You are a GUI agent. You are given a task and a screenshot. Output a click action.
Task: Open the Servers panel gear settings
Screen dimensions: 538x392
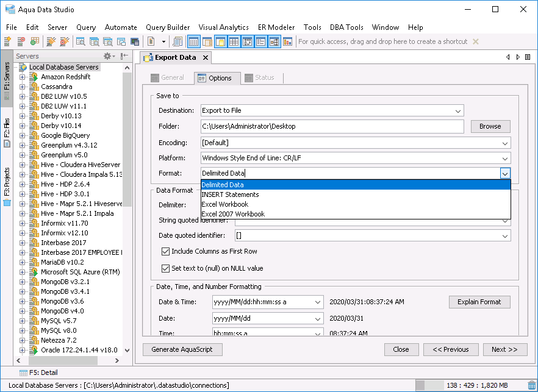pos(109,56)
